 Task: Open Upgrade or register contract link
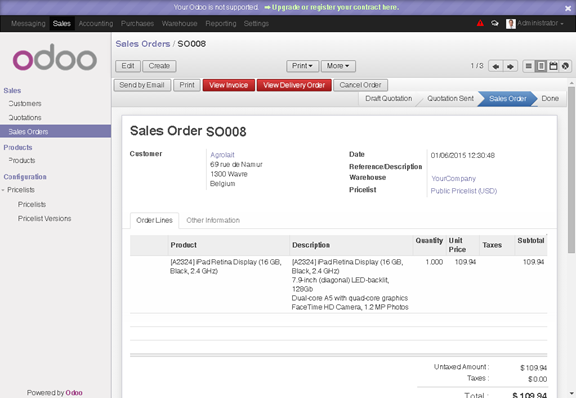pos(331,7)
